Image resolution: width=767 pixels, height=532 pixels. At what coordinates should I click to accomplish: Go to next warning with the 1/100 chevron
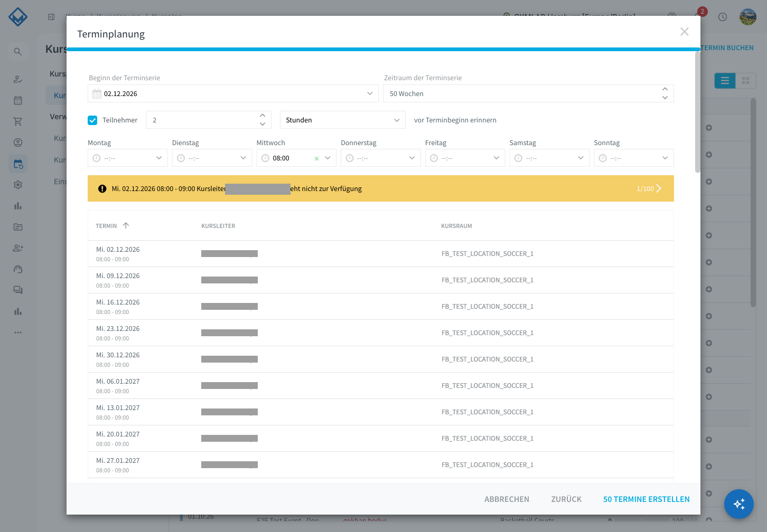tap(659, 188)
